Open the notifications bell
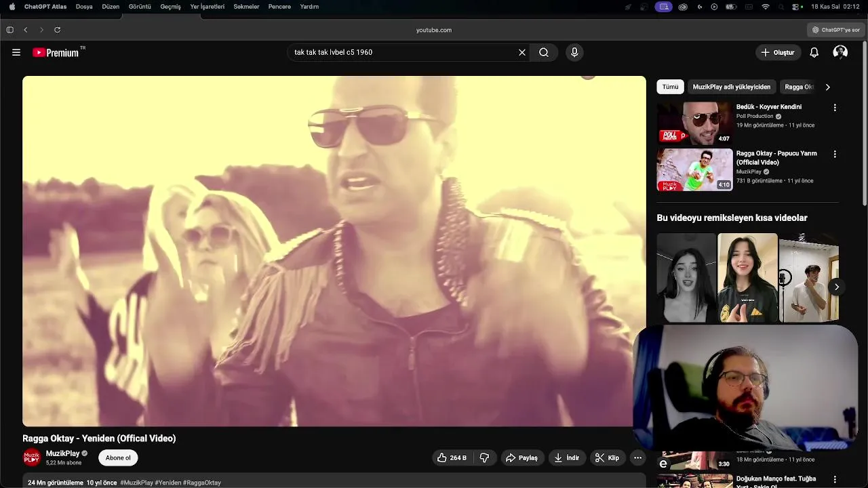Screen dimensions: 868x488 point(814,52)
